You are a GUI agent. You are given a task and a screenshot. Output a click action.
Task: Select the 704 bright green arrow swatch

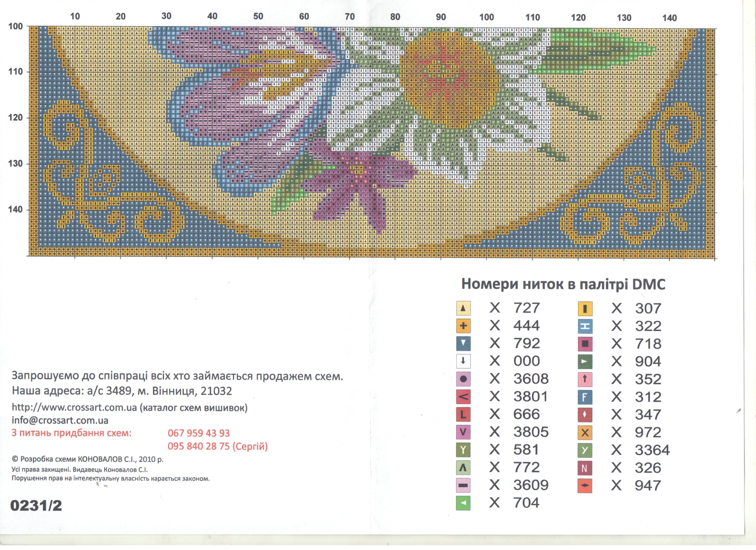pyautogui.click(x=463, y=503)
